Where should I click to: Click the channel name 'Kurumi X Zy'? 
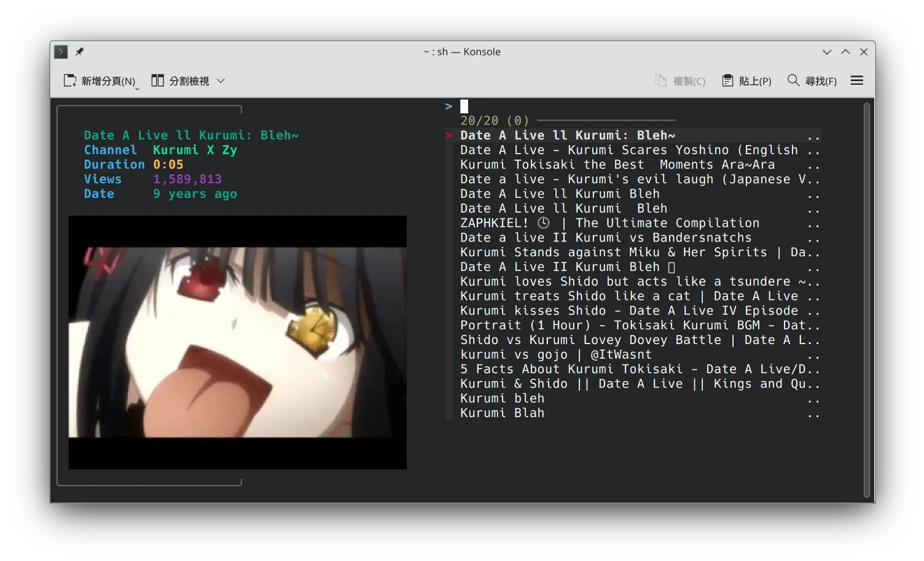coord(195,151)
